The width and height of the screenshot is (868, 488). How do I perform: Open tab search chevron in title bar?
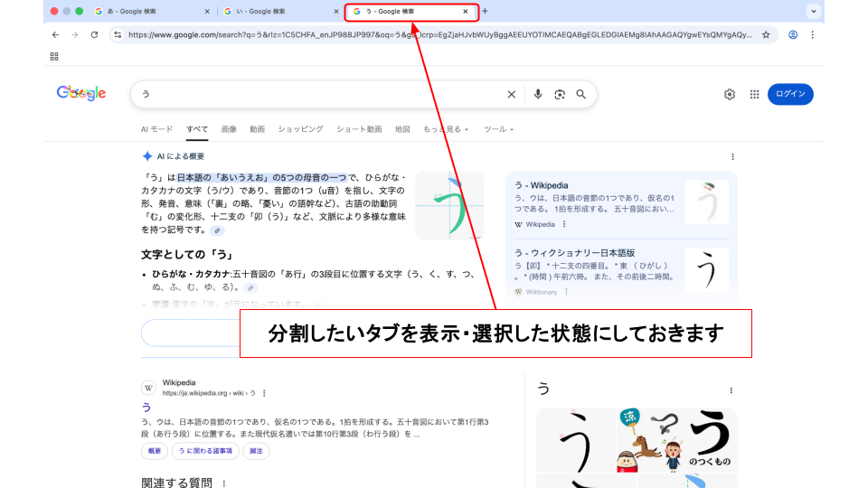point(814,12)
